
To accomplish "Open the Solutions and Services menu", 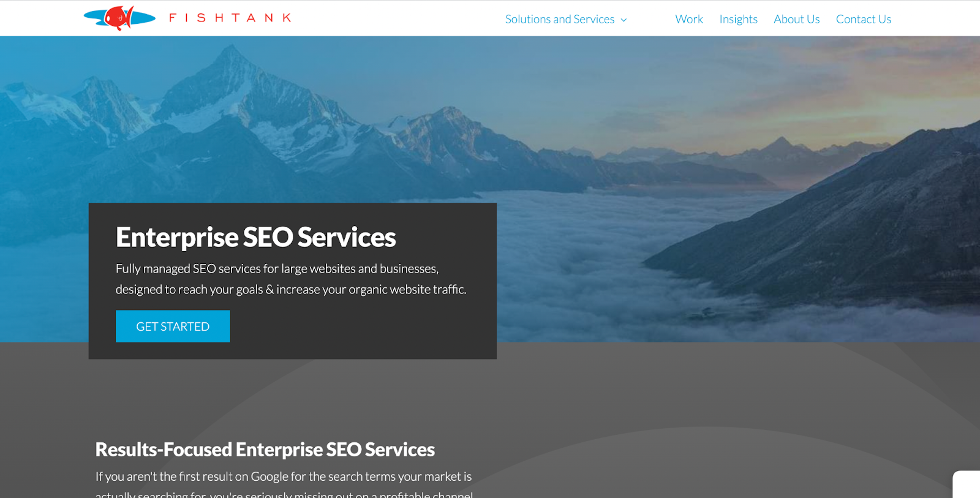I will click(559, 19).
